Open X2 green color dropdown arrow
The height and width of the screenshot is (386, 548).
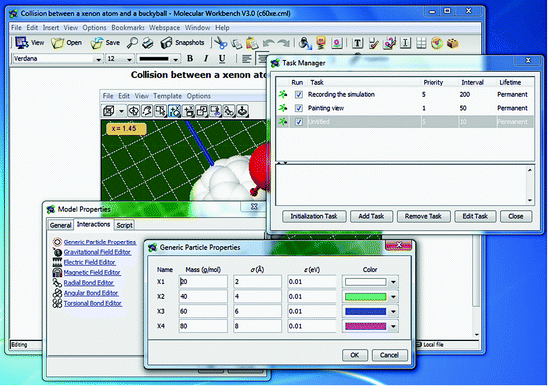[394, 297]
